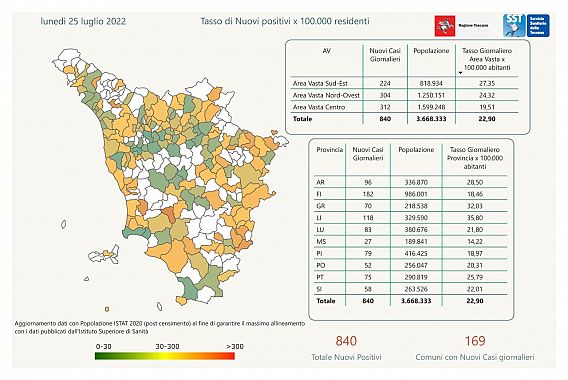Select the 'MS' province row

(411, 242)
